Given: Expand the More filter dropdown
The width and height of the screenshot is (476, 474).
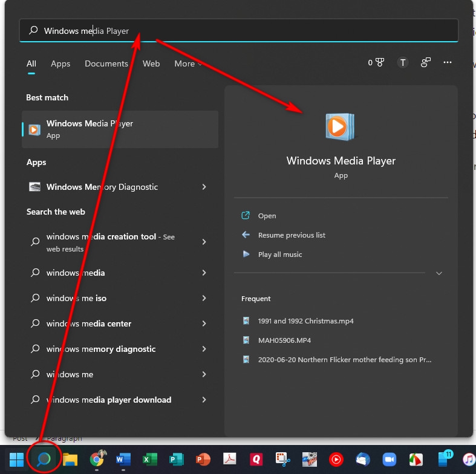Looking at the screenshot, I should coord(188,63).
